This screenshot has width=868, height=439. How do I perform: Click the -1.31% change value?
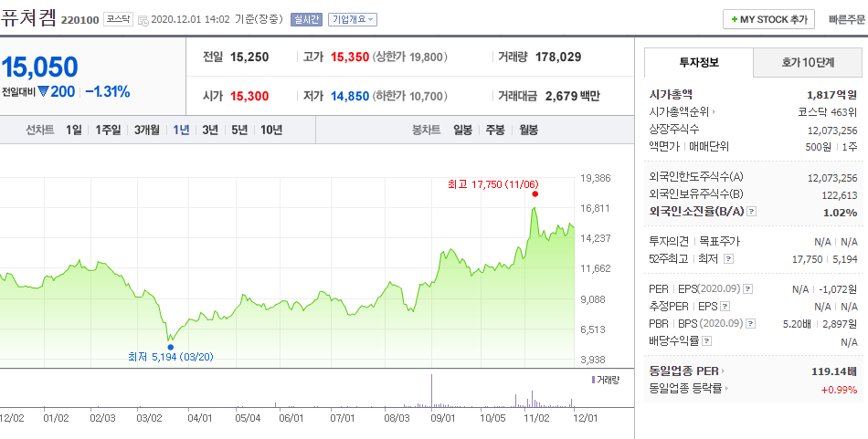pos(108,92)
